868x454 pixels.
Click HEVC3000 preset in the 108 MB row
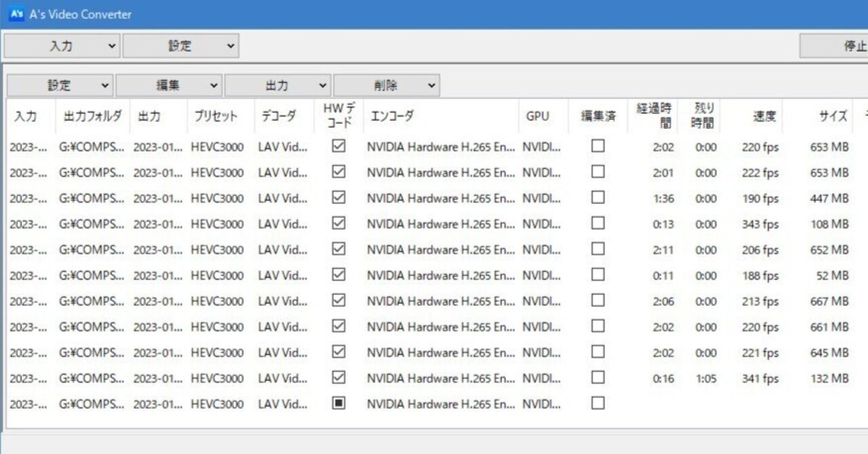(217, 225)
